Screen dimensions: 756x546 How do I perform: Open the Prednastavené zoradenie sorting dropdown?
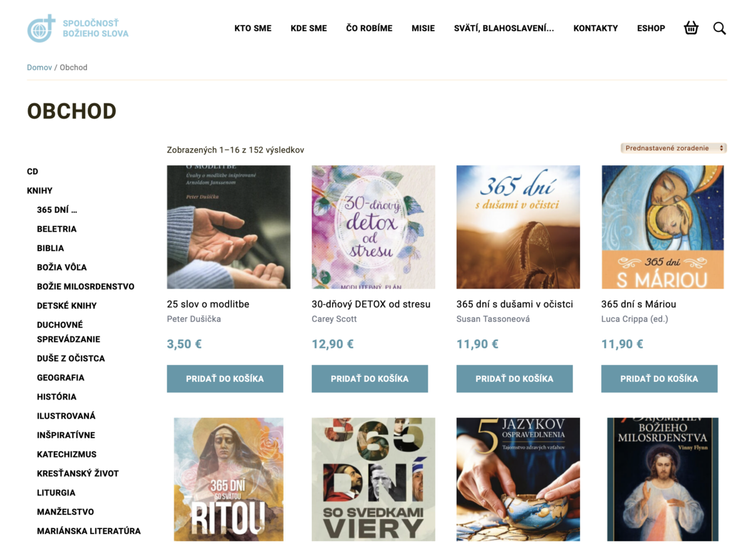point(673,148)
